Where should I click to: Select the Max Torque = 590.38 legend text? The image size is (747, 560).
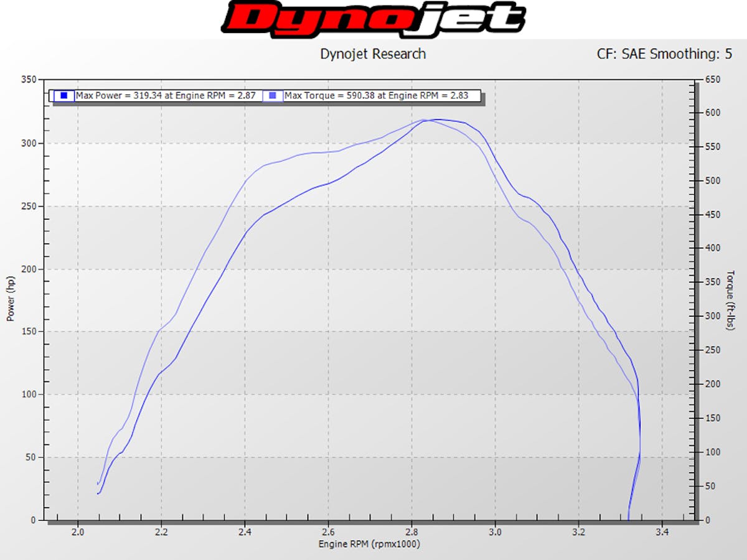click(380, 96)
